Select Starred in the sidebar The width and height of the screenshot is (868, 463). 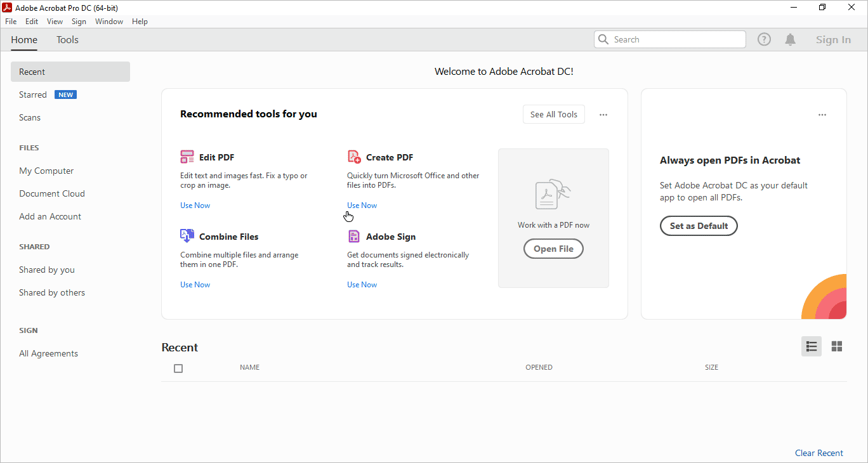[x=33, y=95]
